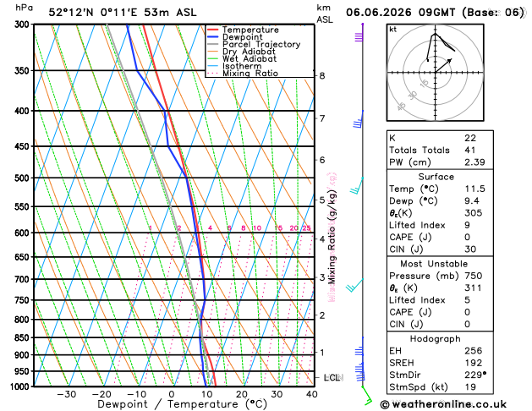The image size is (532, 411).
Task: Click the StmDir value 229°
Action: (475, 375)
